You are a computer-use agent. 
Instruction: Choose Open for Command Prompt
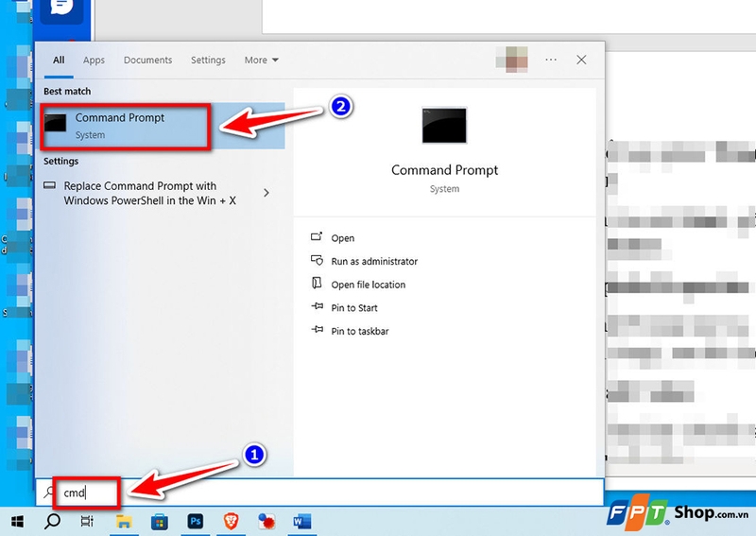(x=343, y=238)
